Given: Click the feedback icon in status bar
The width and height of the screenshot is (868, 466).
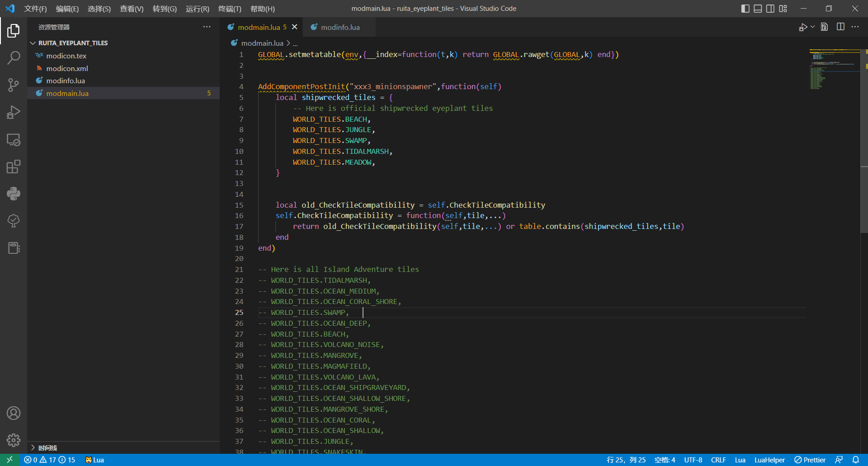Looking at the screenshot, I should (839, 460).
